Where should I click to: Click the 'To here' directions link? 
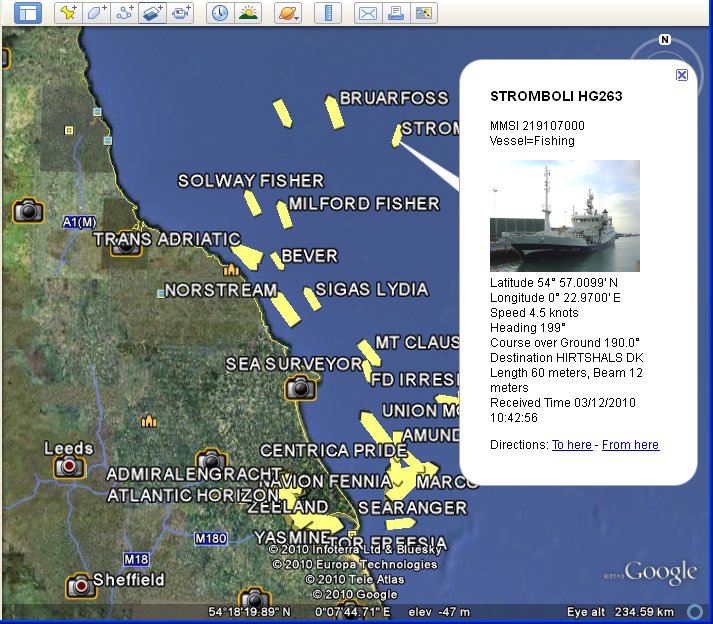572,444
